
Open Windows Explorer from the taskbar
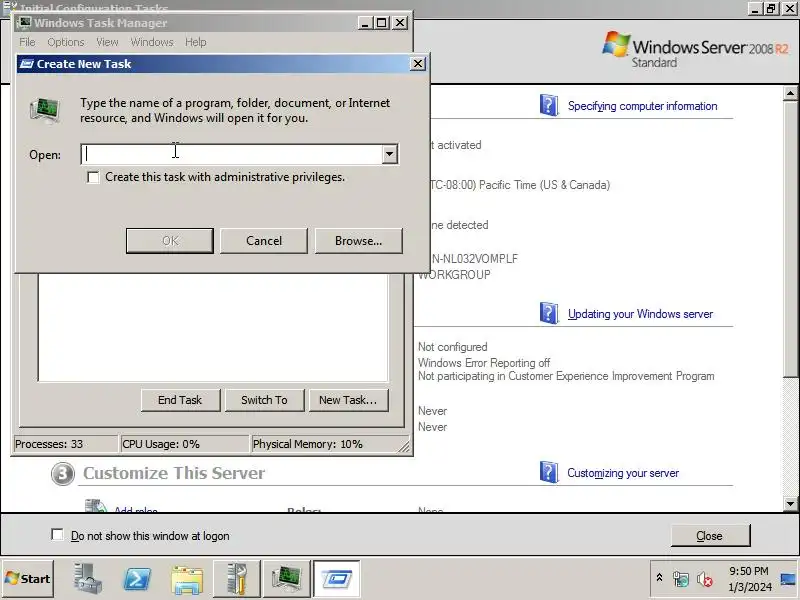click(187, 579)
